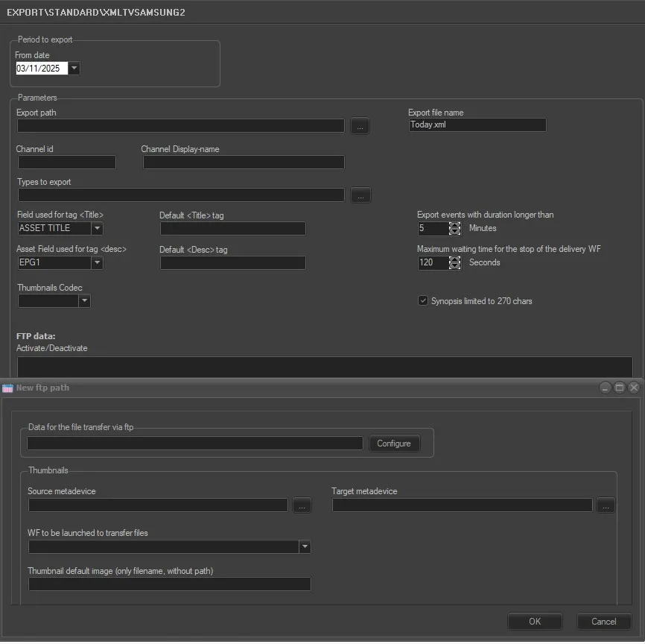
Task: Open the From date calendar dropdown
Action: pyautogui.click(x=74, y=69)
